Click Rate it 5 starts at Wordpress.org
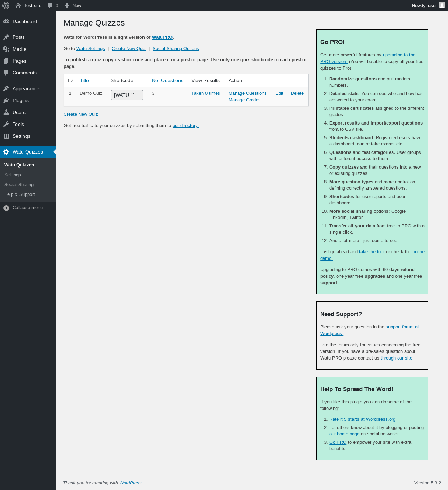Image resolution: width=448 pixels, height=490 pixels. click(x=362, y=419)
